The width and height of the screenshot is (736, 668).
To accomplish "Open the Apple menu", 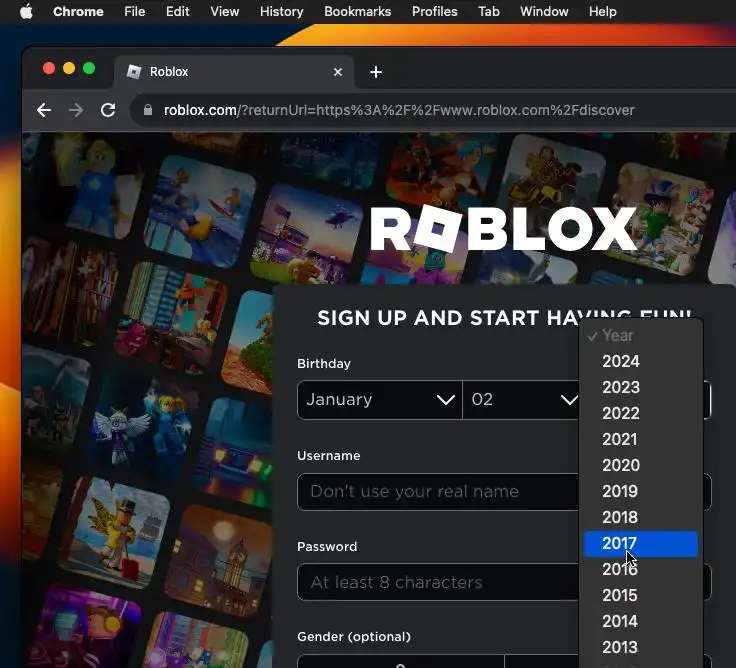I will 27,11.
